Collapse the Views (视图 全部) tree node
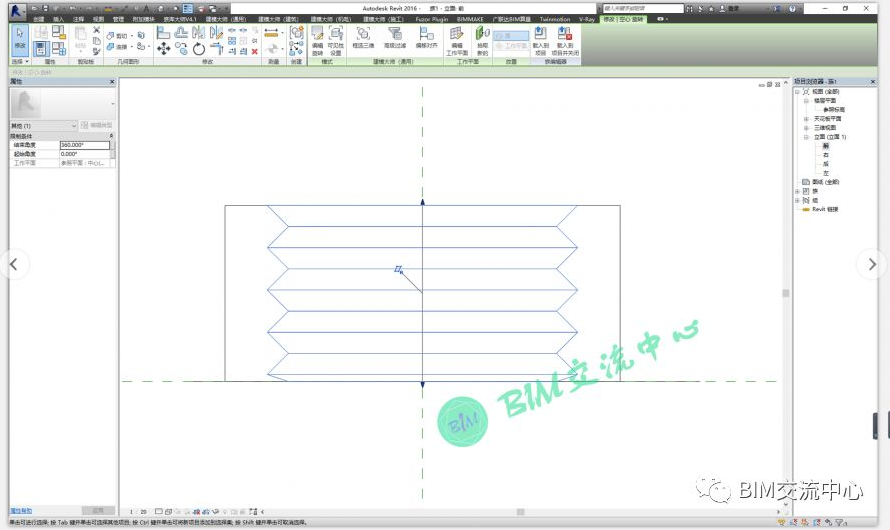 coord(797,91)
